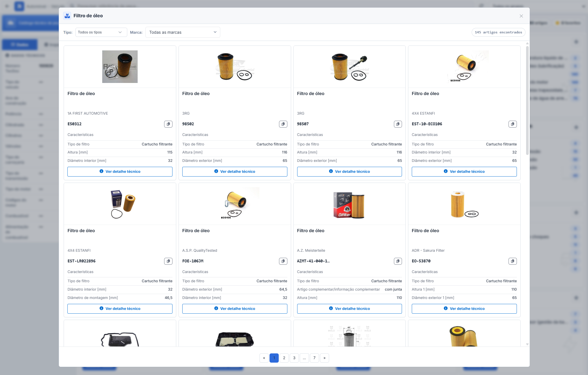Copy the AZMT-41-040 part number
The height and width of the screenshot is (375, 588).
pos(398,261)
